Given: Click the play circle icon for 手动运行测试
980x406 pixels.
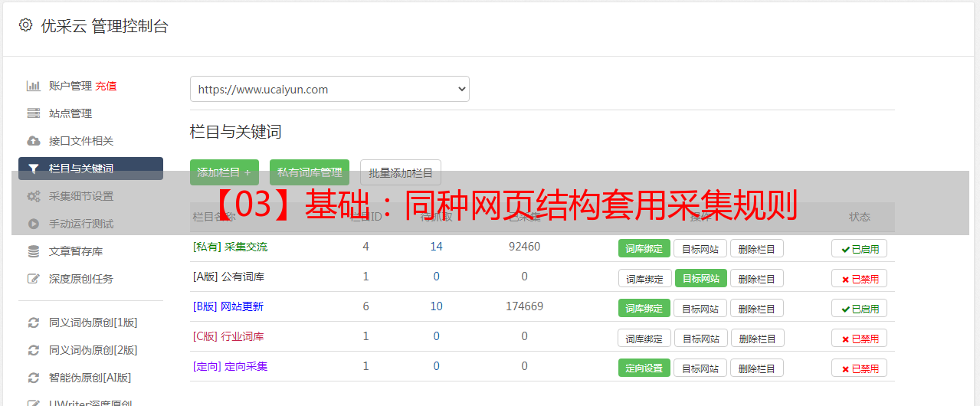Looking at the screenshot, I should tap(33, 224).
